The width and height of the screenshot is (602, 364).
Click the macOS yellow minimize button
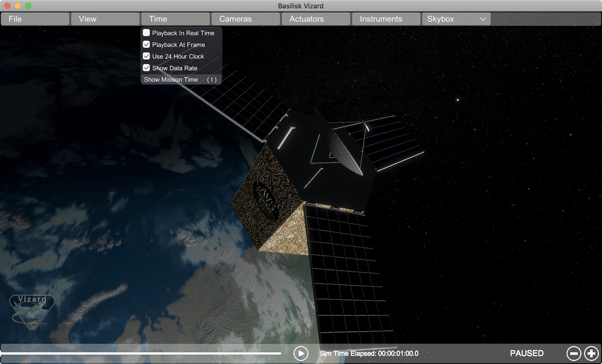coord(18,6)
